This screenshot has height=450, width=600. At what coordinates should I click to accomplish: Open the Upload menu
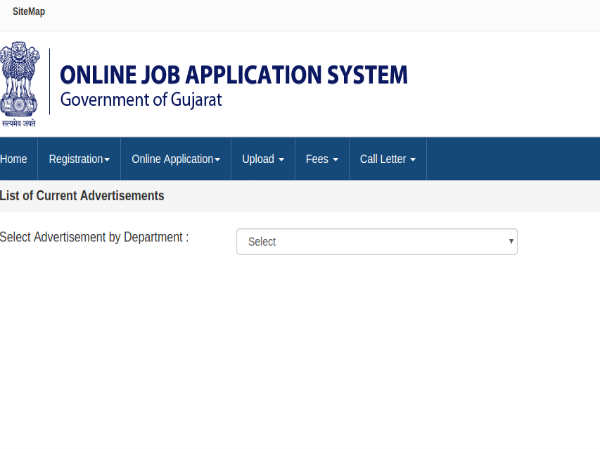point(262,159)
